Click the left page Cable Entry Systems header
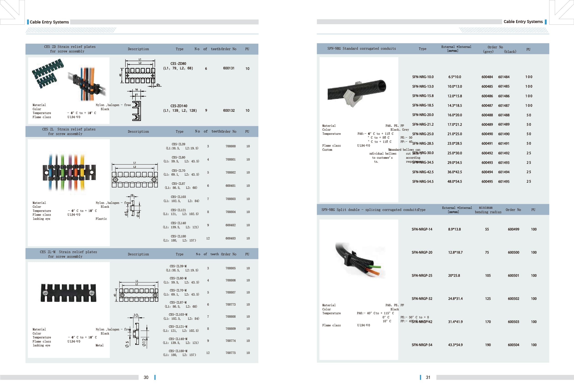Screen dimensions: 574x392 pos(49,22)
